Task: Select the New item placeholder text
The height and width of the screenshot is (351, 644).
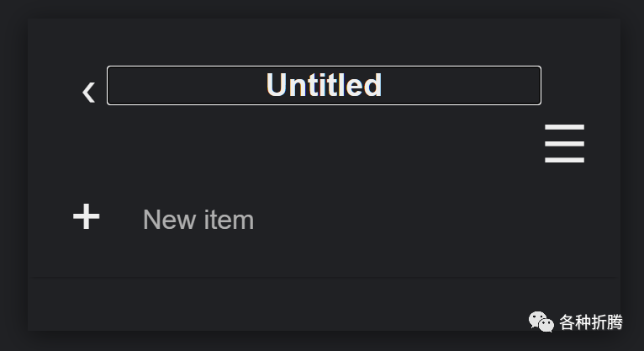Action: click(198, 220)
